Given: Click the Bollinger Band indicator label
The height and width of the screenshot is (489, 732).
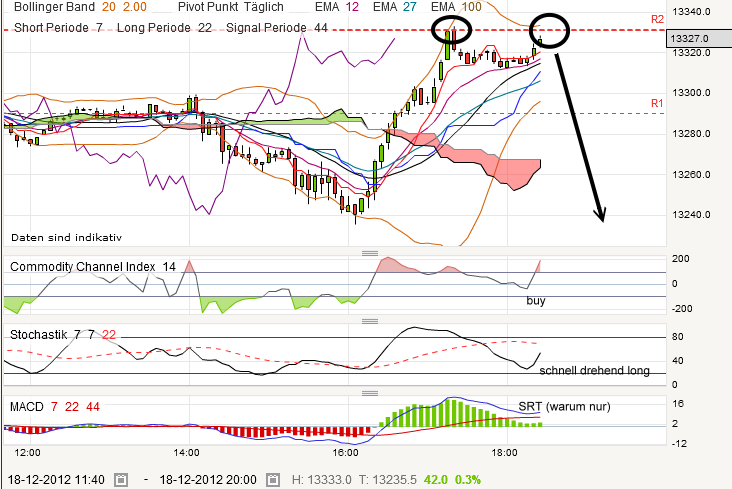Looking at the screenshot, I should (54, 7).
